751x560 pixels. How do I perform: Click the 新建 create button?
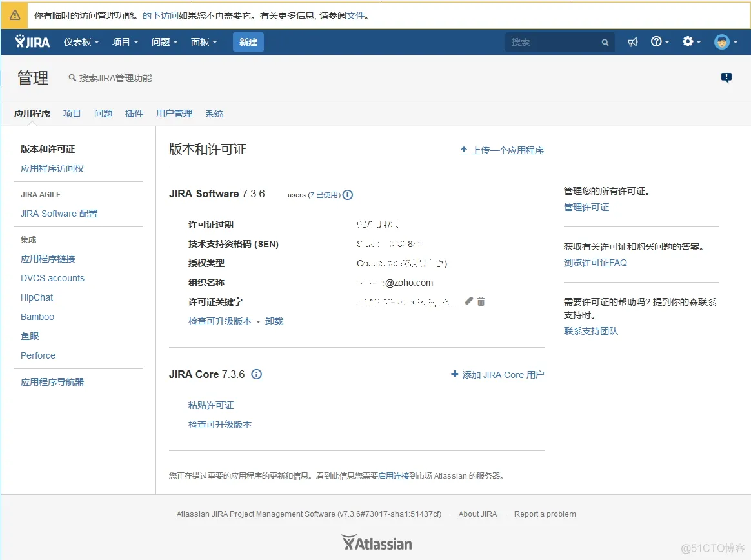(248, 42)
